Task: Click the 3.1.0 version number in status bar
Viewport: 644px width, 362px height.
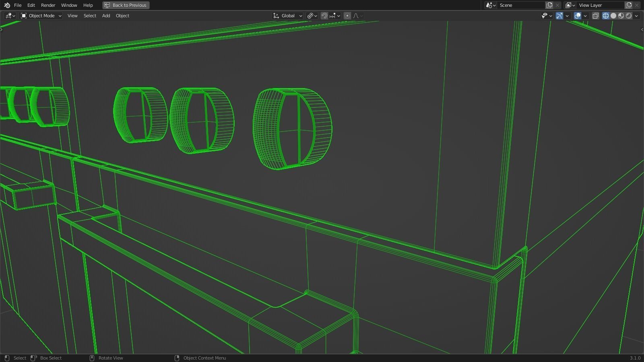Action: (635, 358)
